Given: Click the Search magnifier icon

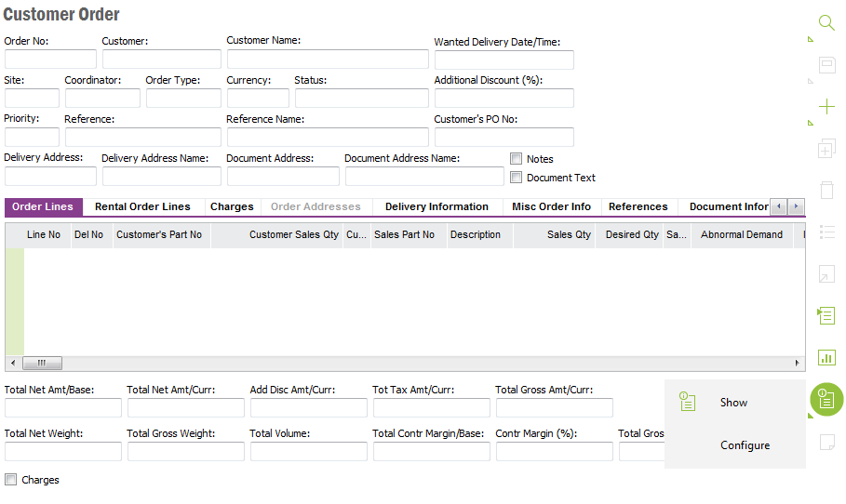Looking at the screenshot, I should click(x=826, y=23).
